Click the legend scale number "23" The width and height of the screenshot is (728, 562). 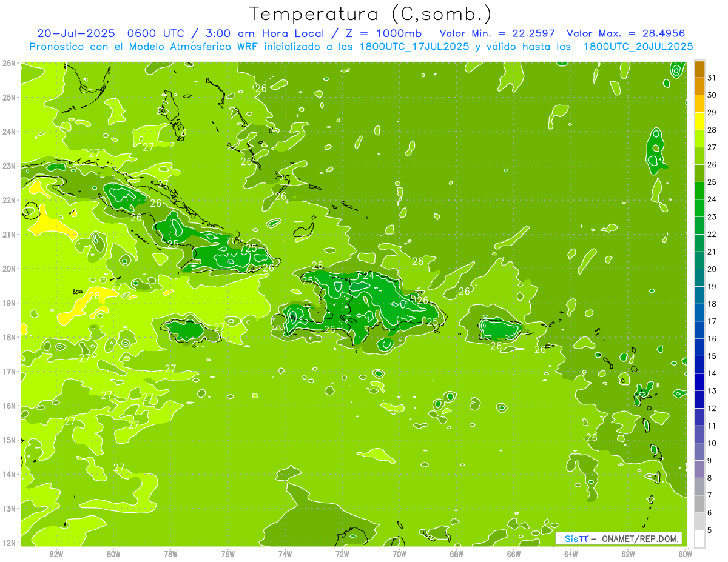(x=712, y=217)
